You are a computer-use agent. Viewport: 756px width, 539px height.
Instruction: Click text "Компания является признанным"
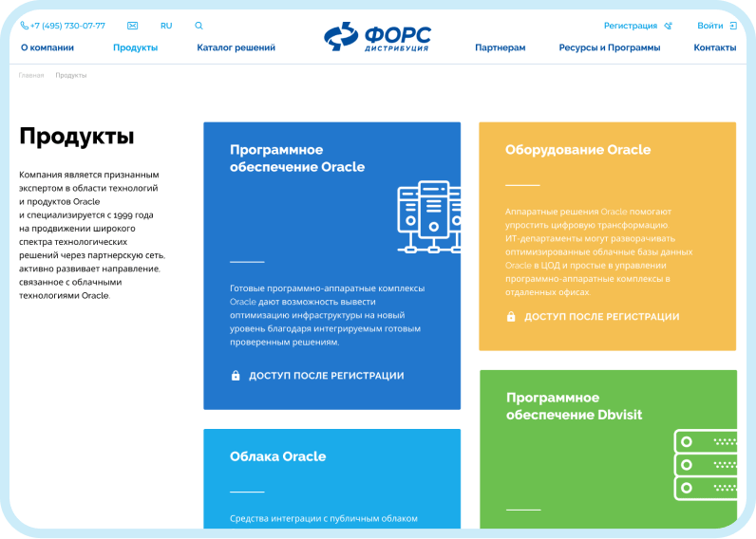(x=89, y=175)
